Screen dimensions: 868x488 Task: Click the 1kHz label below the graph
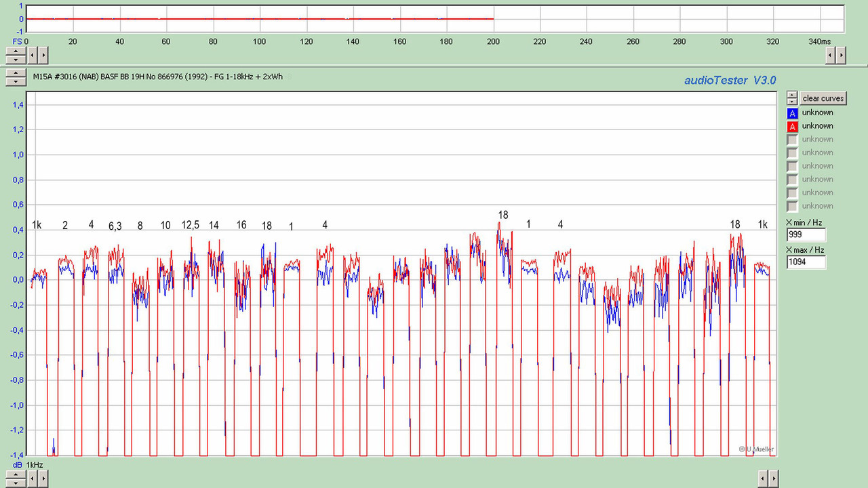click(35, 465)
